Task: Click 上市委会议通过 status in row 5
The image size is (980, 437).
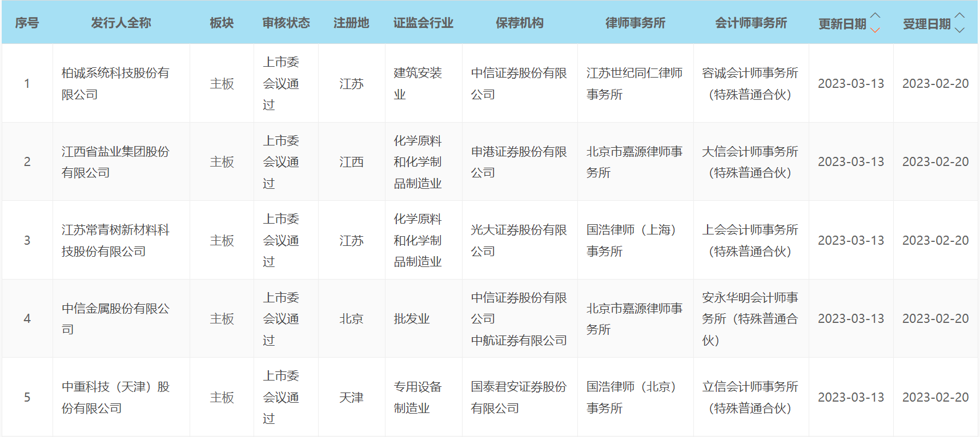Action: pyautogui.click(x=281, y=397)
